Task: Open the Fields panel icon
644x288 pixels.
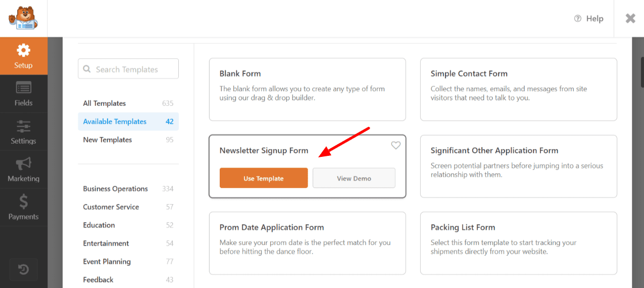Action: pos(23,88)
